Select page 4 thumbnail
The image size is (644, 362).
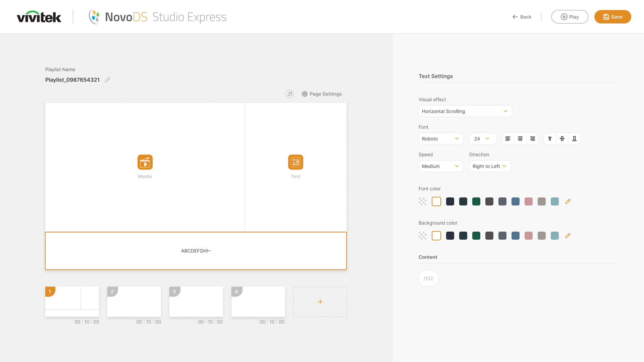tap(258, 302)
